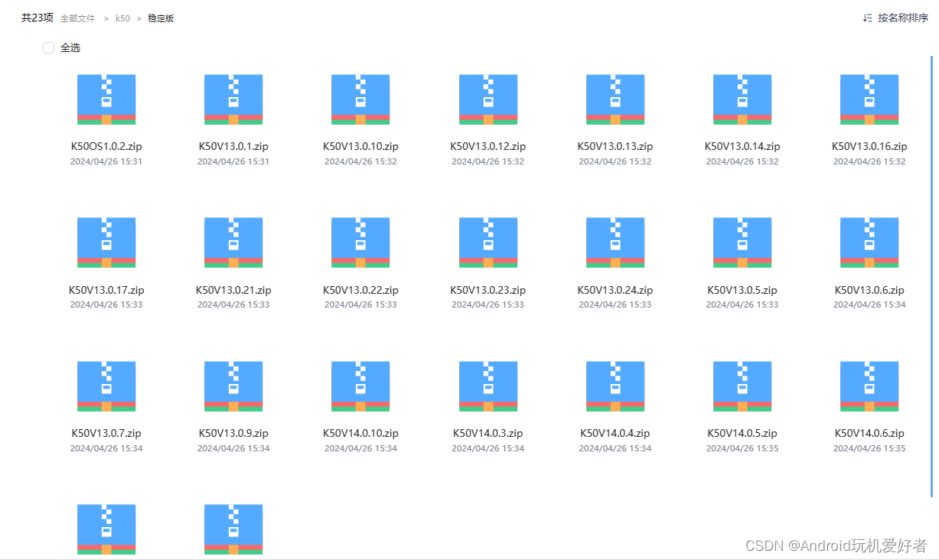Click the K50V13.0.7.zip file name
The image size is (939, 560).
(106, 433)
